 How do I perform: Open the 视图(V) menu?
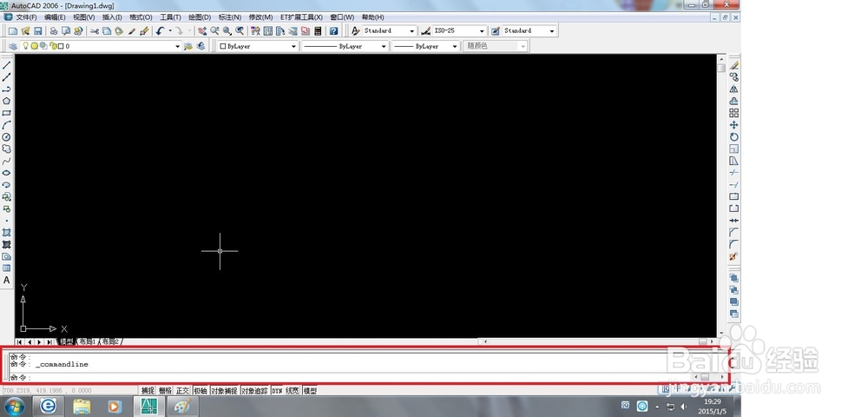pyautogui.click(x=83, y=17)
